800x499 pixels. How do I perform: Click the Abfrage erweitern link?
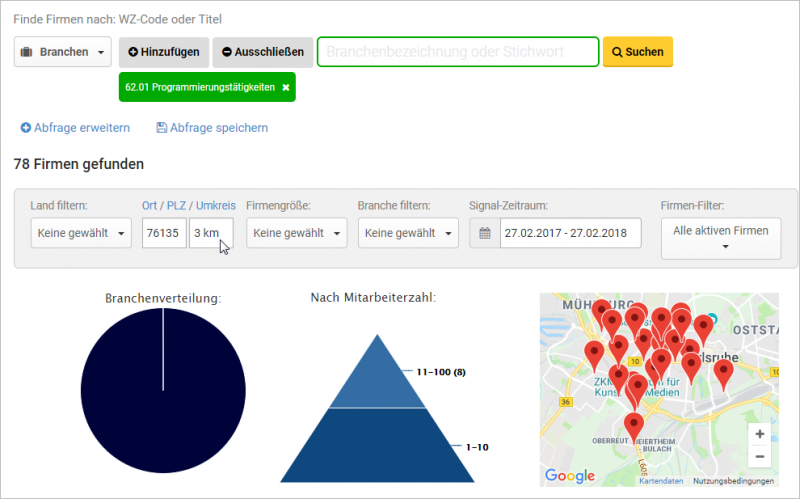point(76,128)
